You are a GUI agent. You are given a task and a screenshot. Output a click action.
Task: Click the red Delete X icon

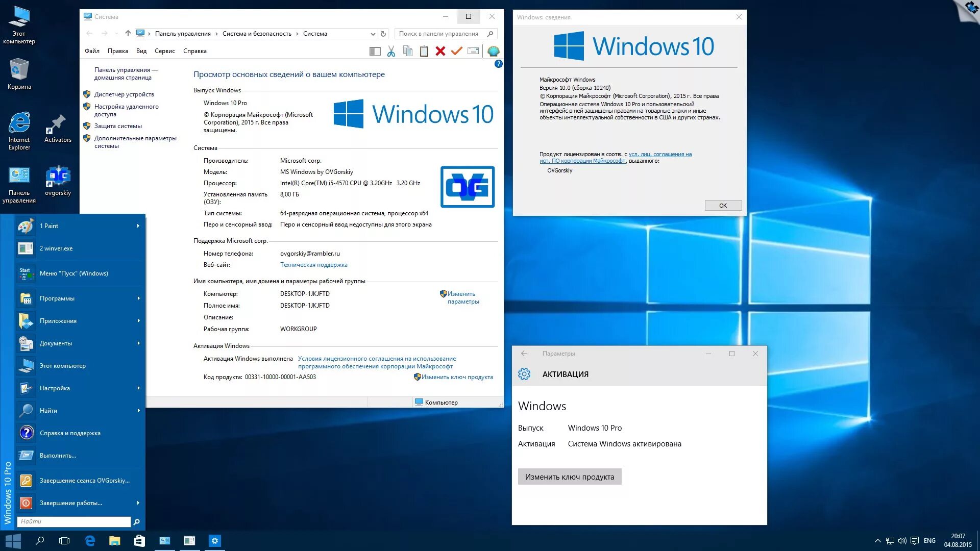(x=440, y=51)
